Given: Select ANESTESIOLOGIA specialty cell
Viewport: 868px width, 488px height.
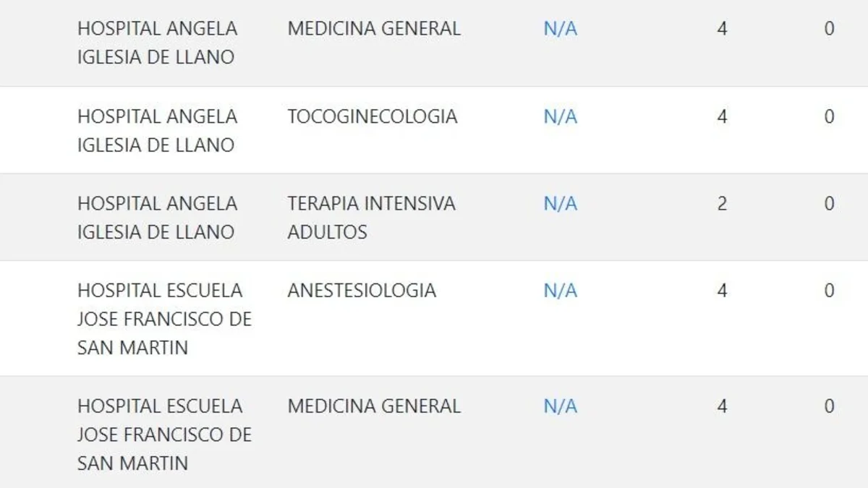Looking at the screenshot, I should pos(362,291).
